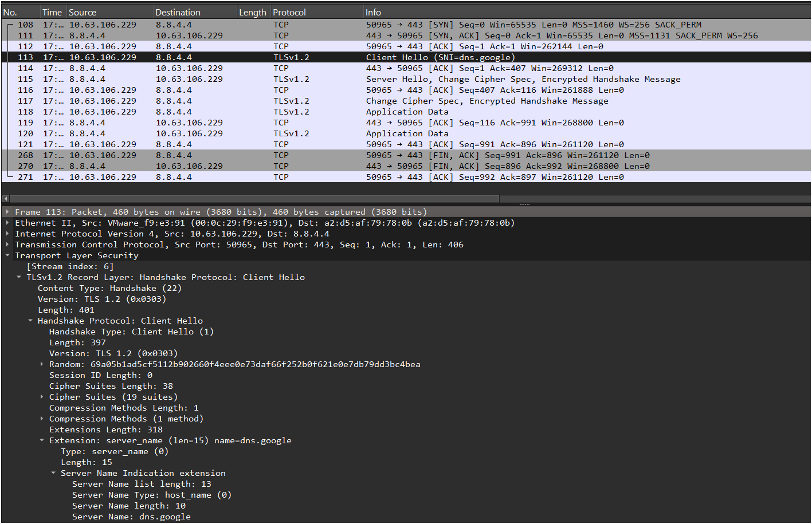Click the packet list horizontal scrollbar left arrow
This screenshot has width=812, height=524.
point(6,199)
